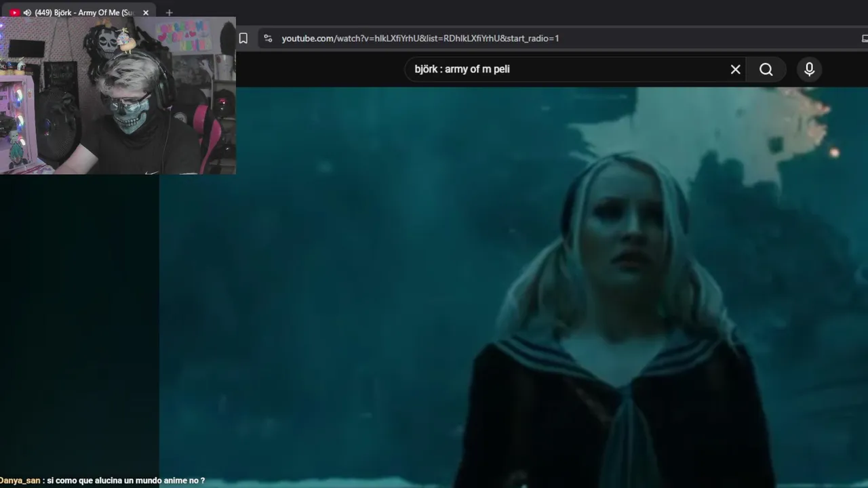The image size is (868, 488).
Task: Open a new browser tab with plus
Action: click(x=169, y=13)
